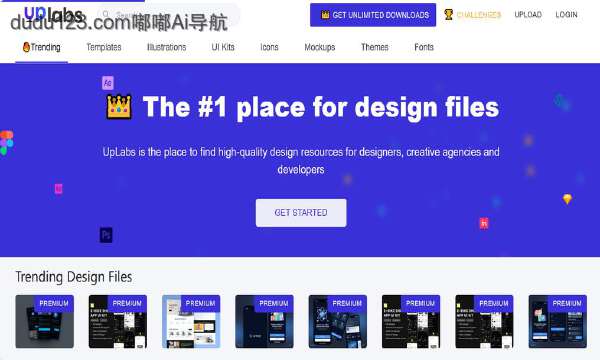600x360 pixels.
Task: Open the Login link
Action: point(566,15)
